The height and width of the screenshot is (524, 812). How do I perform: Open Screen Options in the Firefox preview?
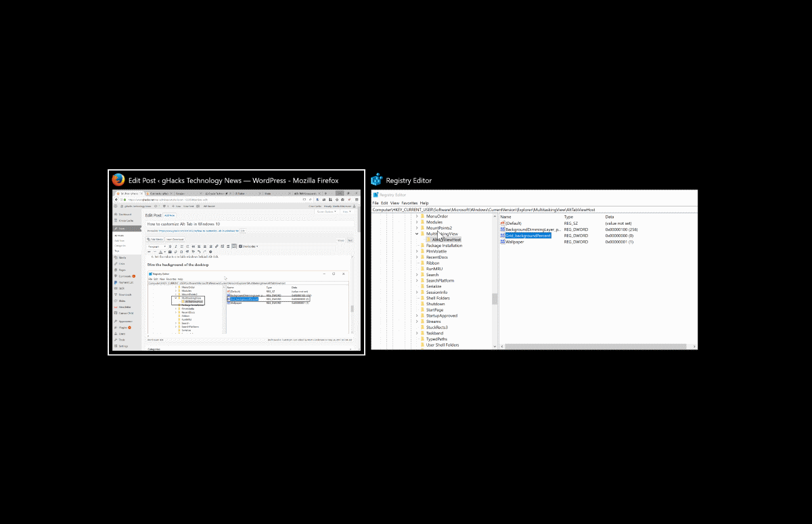tap(327, 212)
